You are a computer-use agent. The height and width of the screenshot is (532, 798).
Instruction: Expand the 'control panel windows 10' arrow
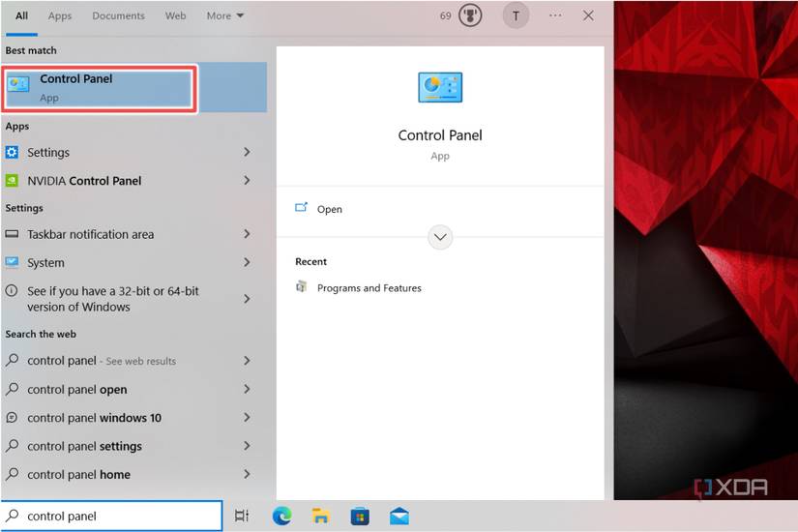[x=247, y=418]
